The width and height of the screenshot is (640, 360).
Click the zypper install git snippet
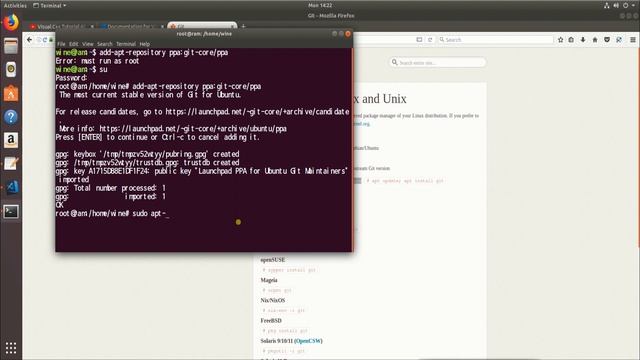pyautogui.click(x=289, y=270)
